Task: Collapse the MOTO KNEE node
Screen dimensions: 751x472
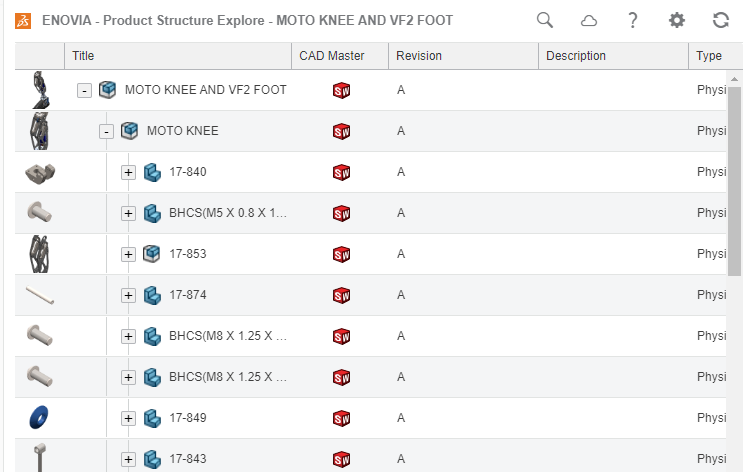Action: (106, 131)
